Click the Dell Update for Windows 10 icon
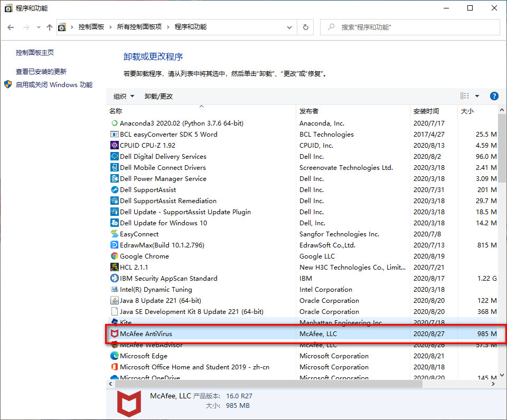The image size is (507, 420). pos(114,223)
